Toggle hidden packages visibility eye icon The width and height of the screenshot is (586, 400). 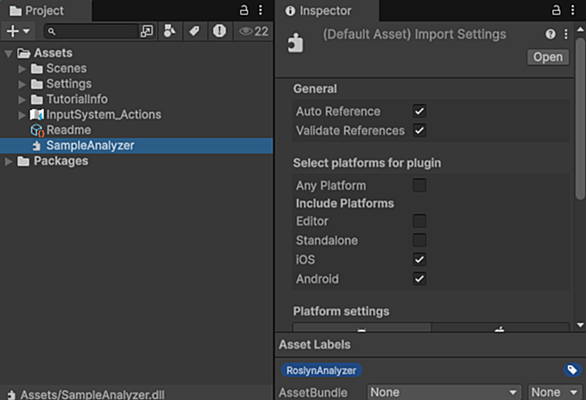(254, 31)
